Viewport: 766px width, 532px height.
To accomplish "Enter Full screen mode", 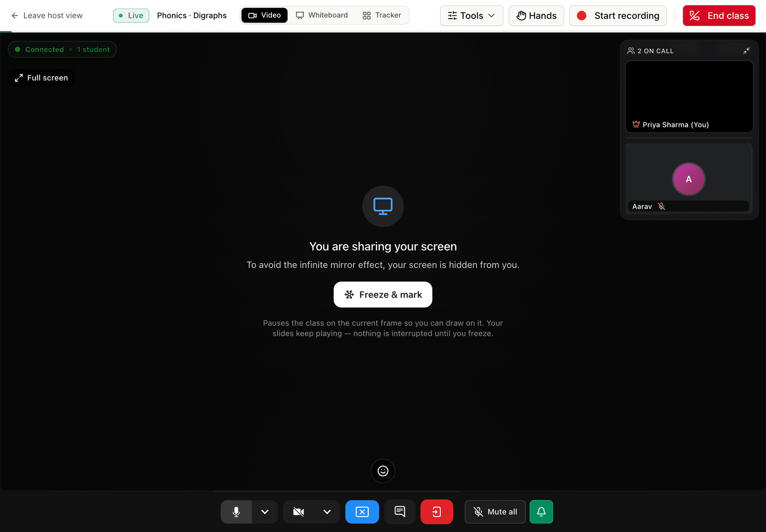I will tap(41, 78).
